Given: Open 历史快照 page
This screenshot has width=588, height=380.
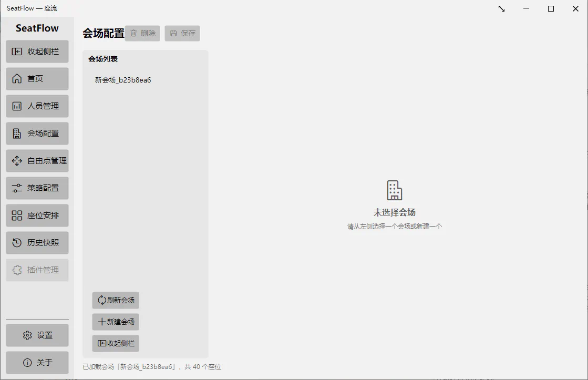Looking at the screenshot, I should coord(37,243).
